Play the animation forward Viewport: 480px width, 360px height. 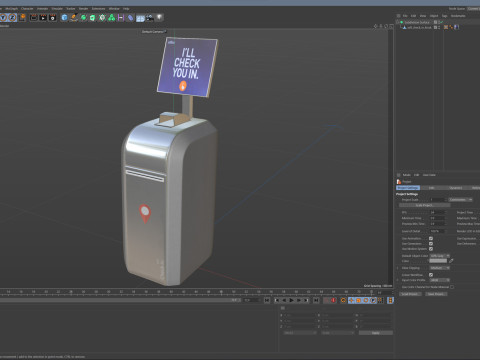292,300
